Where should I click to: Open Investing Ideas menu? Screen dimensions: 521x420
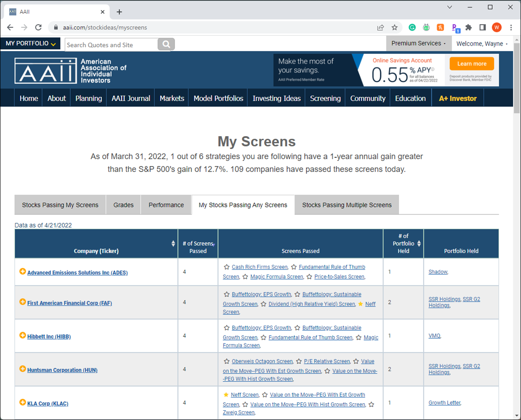277,99
